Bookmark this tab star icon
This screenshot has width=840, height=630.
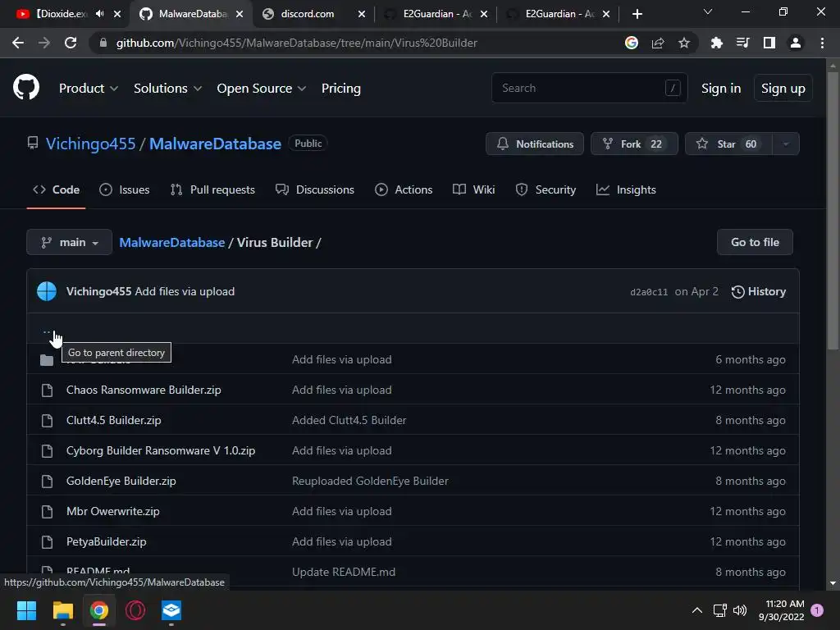click(x=684, y=43)
